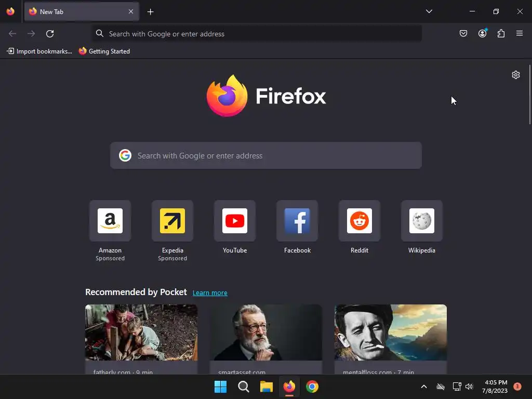Click the Firefox taskbar icon
This screenshot has width=532, height=399.
tap(289, 387)
